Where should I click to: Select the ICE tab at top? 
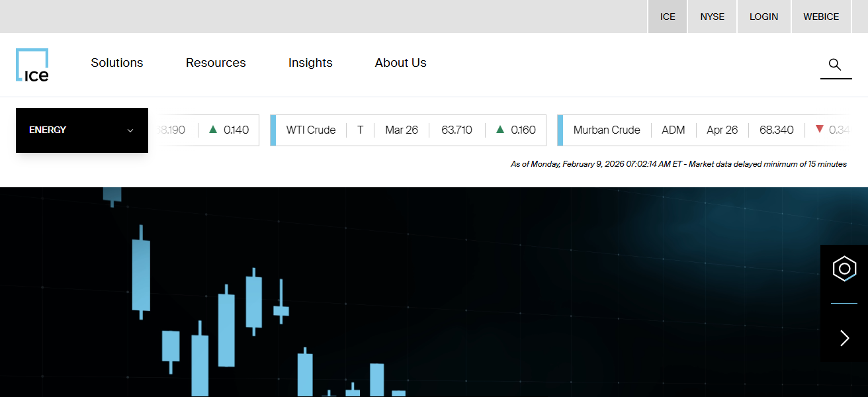[667, 17]
